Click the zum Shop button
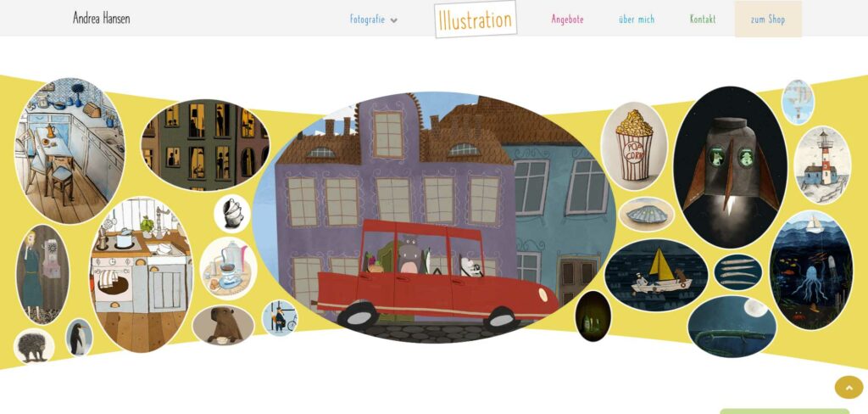Screen dimensions: 868x414 coord(768,20)
